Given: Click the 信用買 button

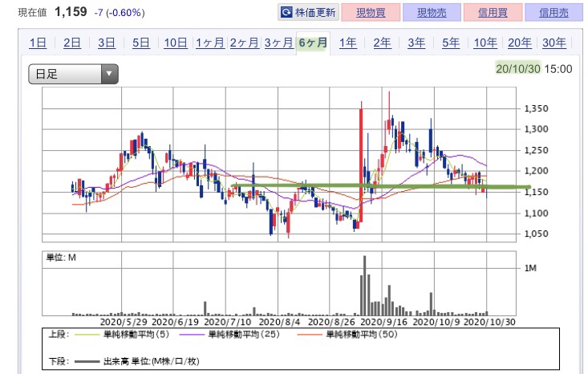Looking at the screenshot, I should (x=493, y=12).
